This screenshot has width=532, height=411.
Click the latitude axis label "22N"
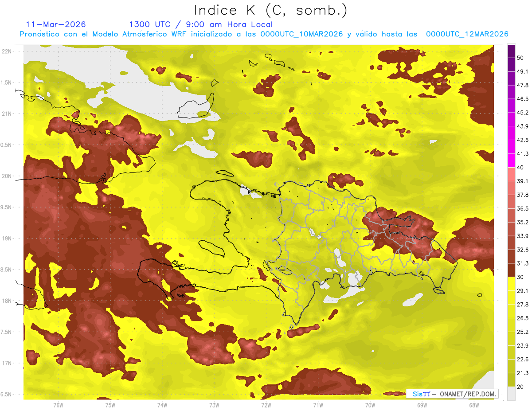7,51
